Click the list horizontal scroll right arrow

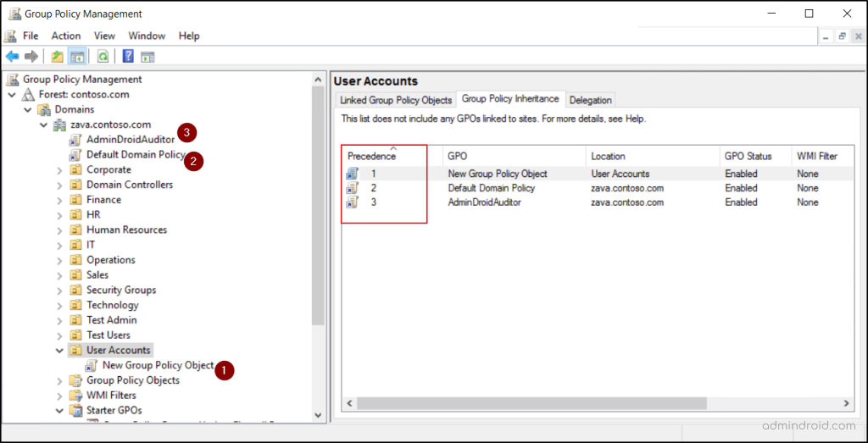pos(846,404)
